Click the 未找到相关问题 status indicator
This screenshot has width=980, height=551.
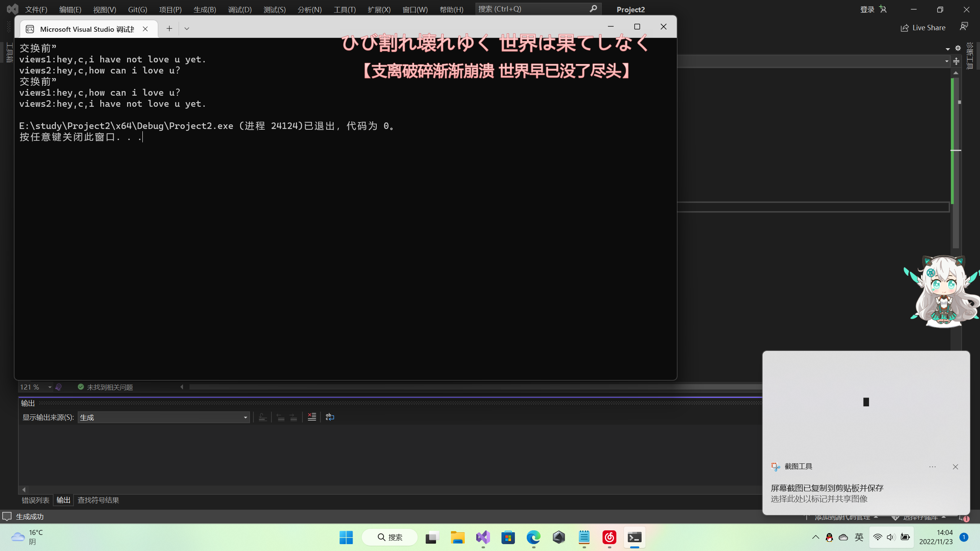(105, 387)
